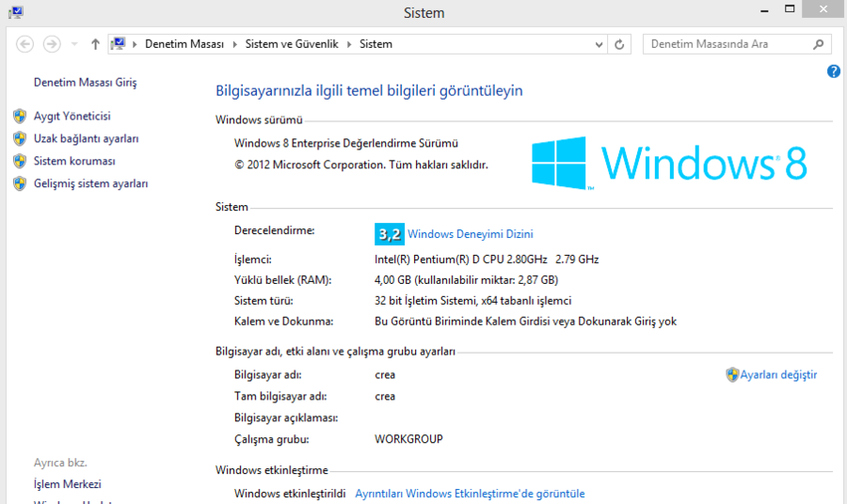
Task: Open Uzak bağlantı ayarları
Action: (x=86, y=138)
